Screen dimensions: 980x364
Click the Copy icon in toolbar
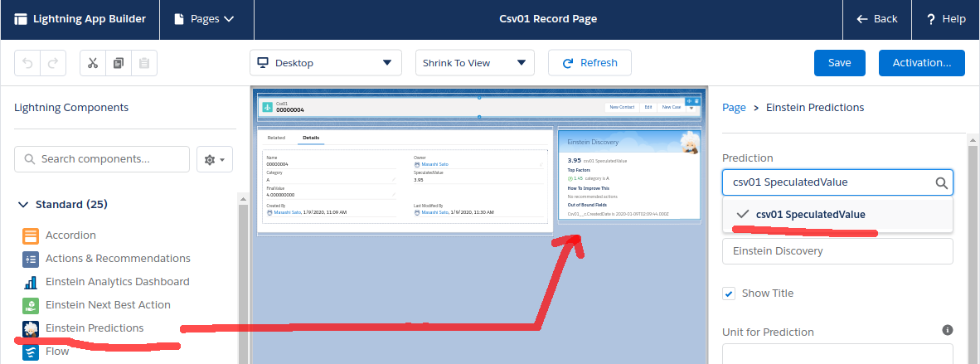coord(119,62)
